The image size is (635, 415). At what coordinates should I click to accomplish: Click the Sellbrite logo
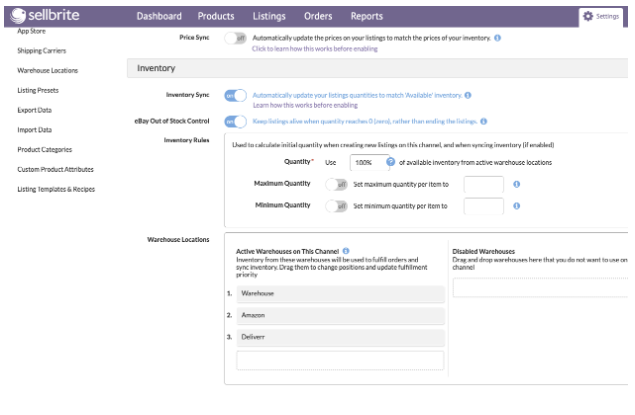point(45,16)
